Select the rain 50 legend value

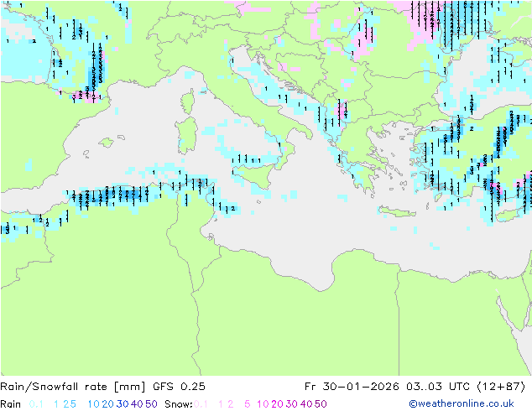(151, 404)
